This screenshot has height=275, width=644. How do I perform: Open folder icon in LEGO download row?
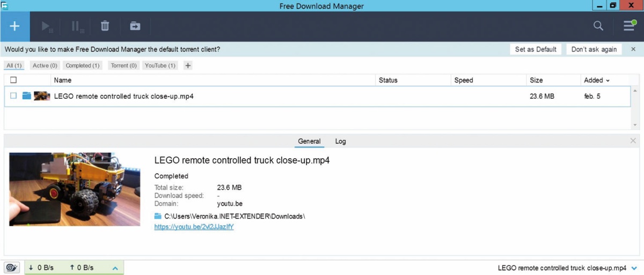[x=27, y=96]
